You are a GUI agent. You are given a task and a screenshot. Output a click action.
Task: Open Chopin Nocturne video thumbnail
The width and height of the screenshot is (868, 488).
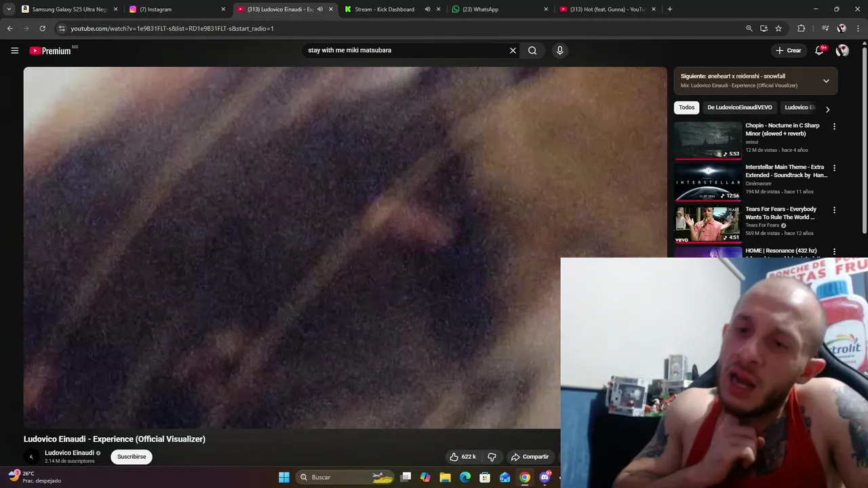click(708, 140)
